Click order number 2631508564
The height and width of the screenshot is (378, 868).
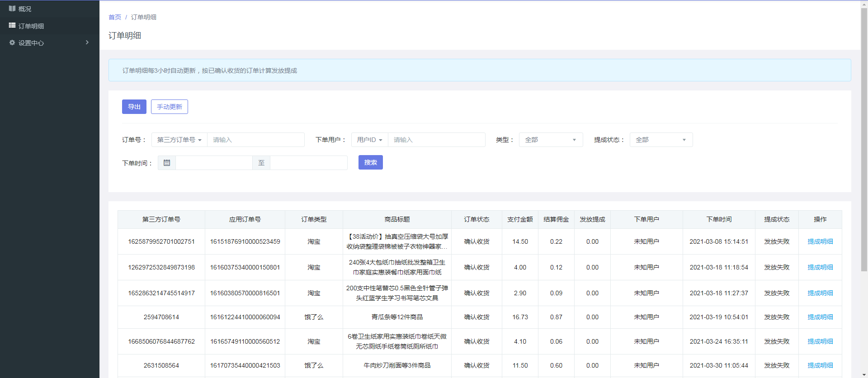point(161,365)
